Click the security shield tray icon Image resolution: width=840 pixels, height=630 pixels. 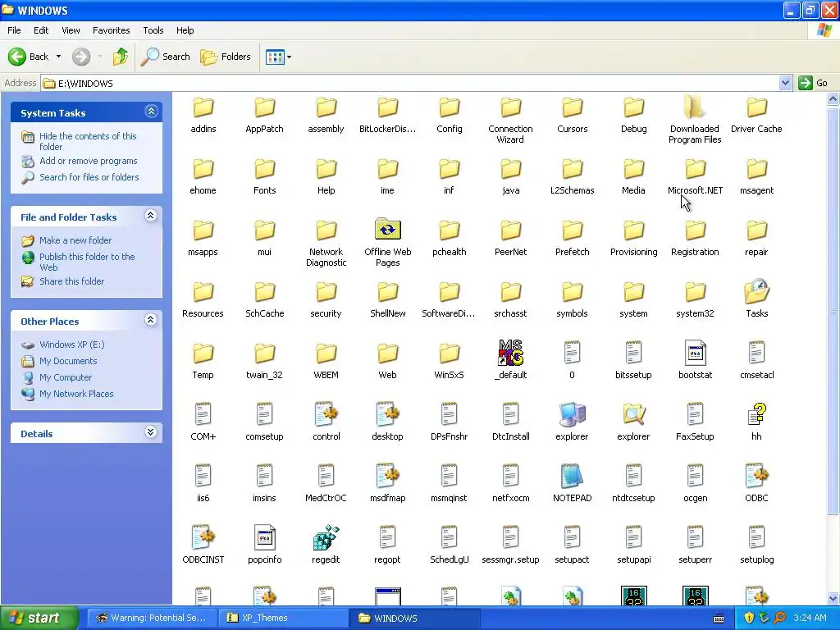point(749,619)
